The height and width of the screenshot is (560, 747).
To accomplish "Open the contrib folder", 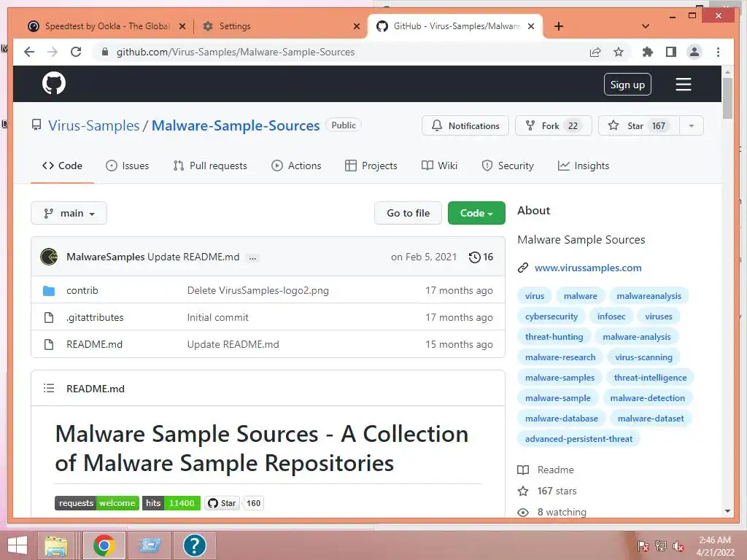I will [x=82, y=290].
